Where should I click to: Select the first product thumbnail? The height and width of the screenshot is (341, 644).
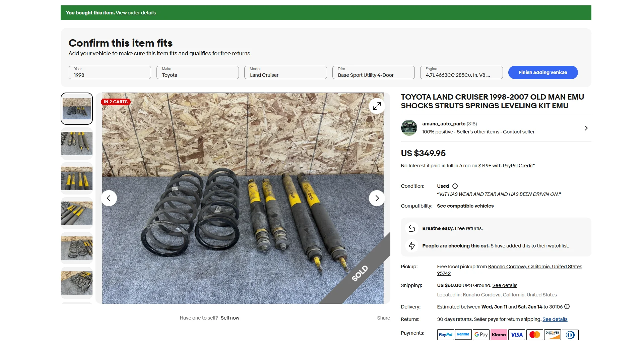[x=77, y=109]
